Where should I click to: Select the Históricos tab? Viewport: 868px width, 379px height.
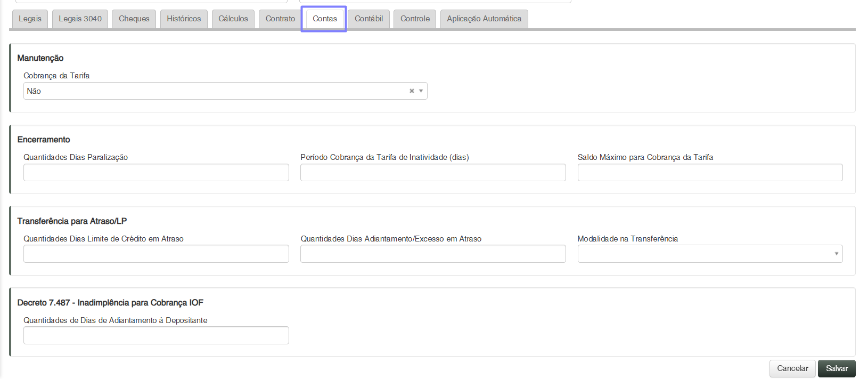tap(184, 19)
